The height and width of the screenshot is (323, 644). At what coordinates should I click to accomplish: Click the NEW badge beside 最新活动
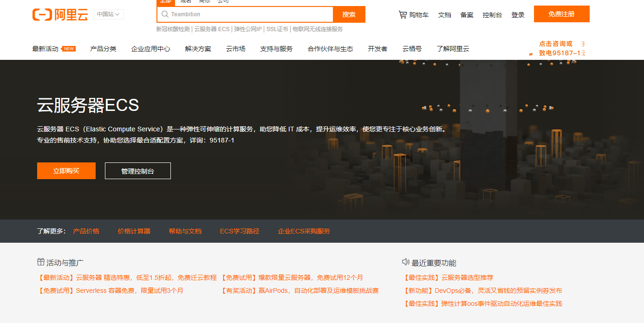point(69,49)
